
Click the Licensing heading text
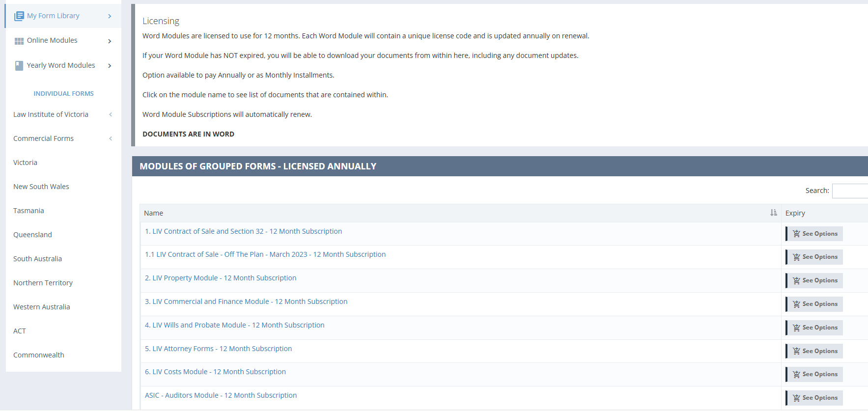tap(161, 21)
